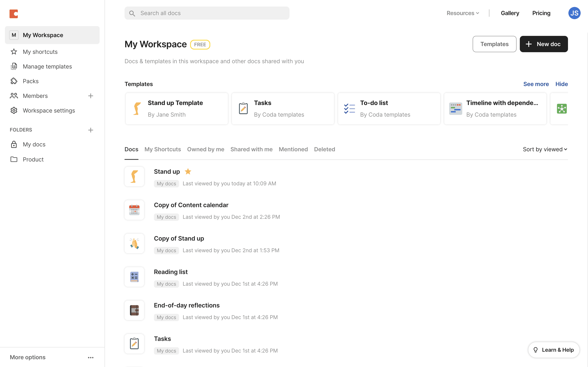Open the Copy of Content calendar thumbnail
588x367 pixels.
pyautogui.click(x=134, y=210)
